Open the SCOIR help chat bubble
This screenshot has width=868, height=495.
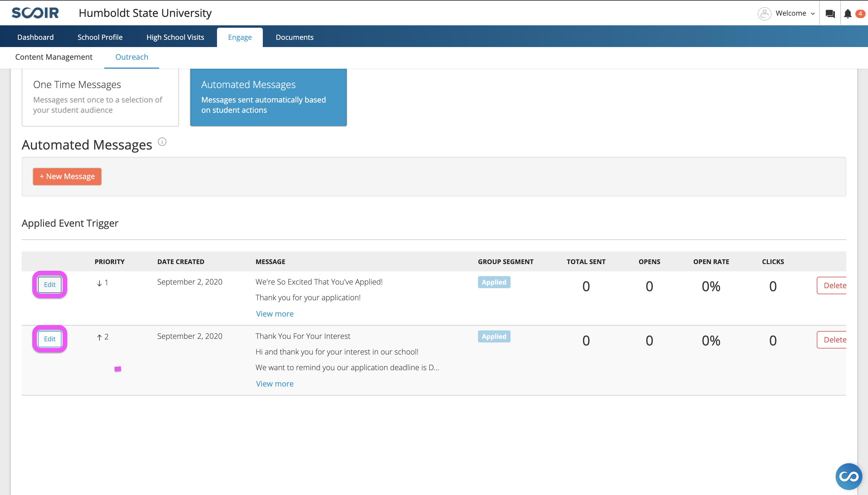click(849, 476)
